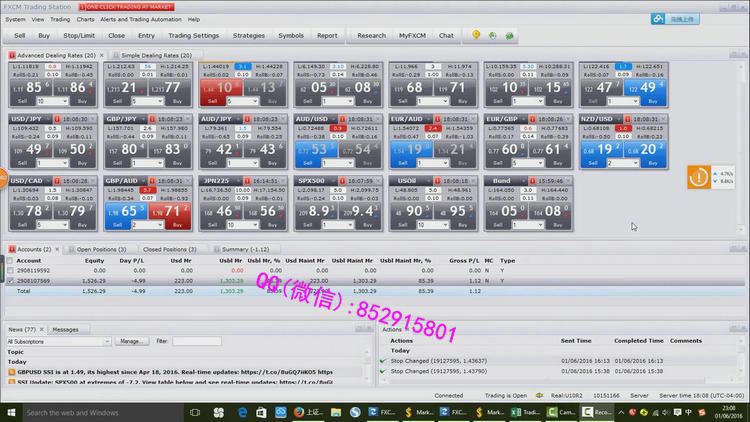Uncheck the box for account 2908107569
The image size is (750, 422).
11,281
